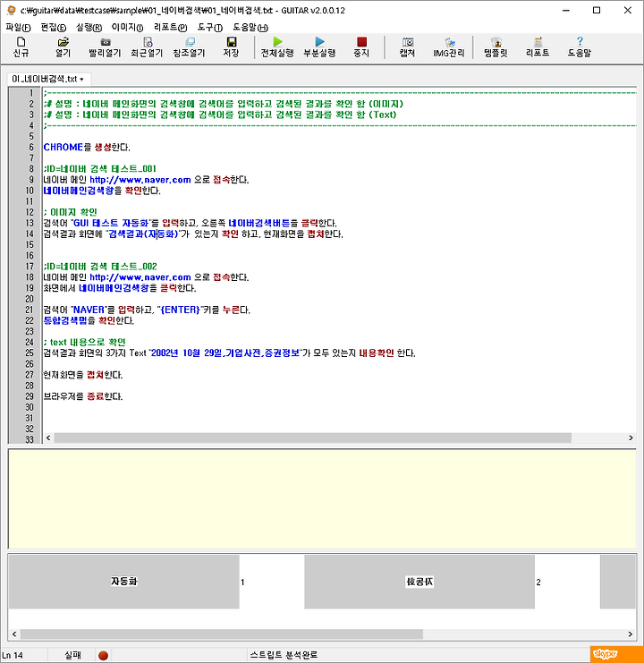Click '네이버메인검색창' on line 10
Screen dimensions: 644x663
tap(79, 191)
